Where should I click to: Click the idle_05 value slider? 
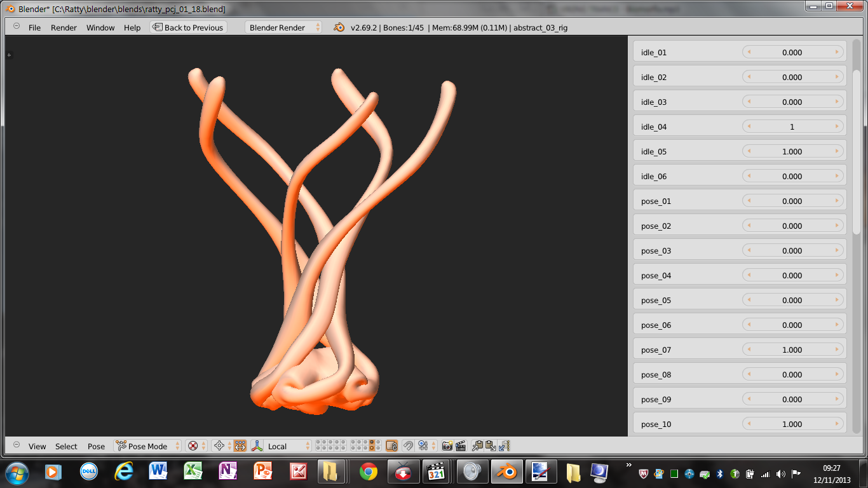pos(793,151)
